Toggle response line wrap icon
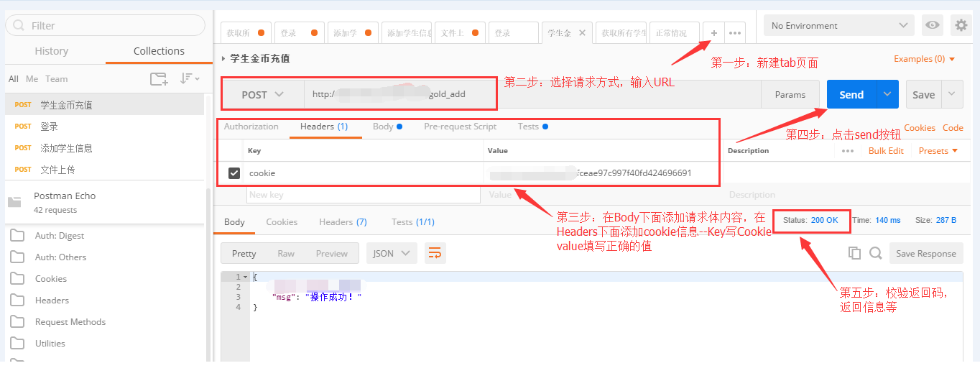 point(434,253)
